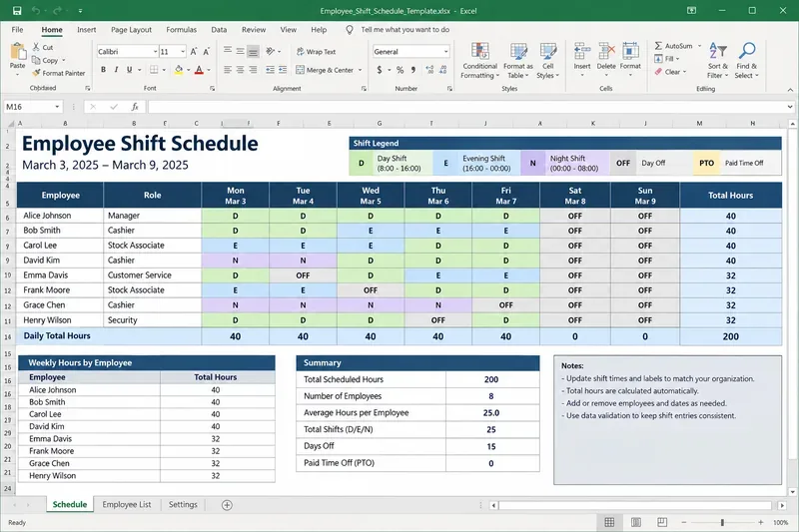This screenshot has height=532, width=799.
Task: Decrease font size with small A icon
Action: (206, 52)
